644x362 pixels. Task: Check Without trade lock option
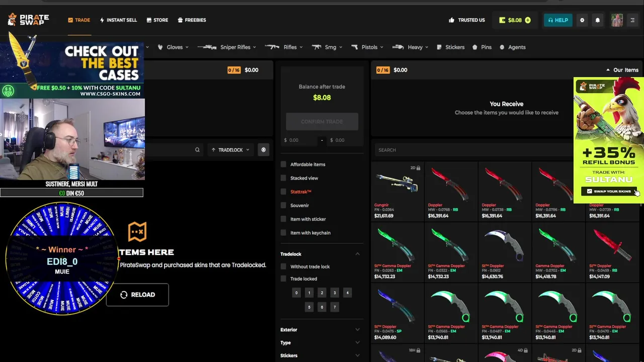(x=283, y=266)
